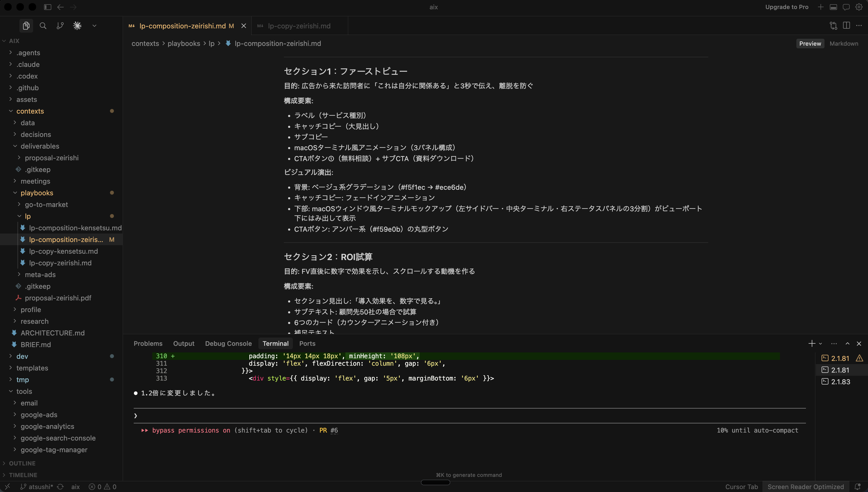Image resolution: width=868 pixels, height=492 pixels.
Task: Click the AI spark icon in the sidebar
Action: 77,25
